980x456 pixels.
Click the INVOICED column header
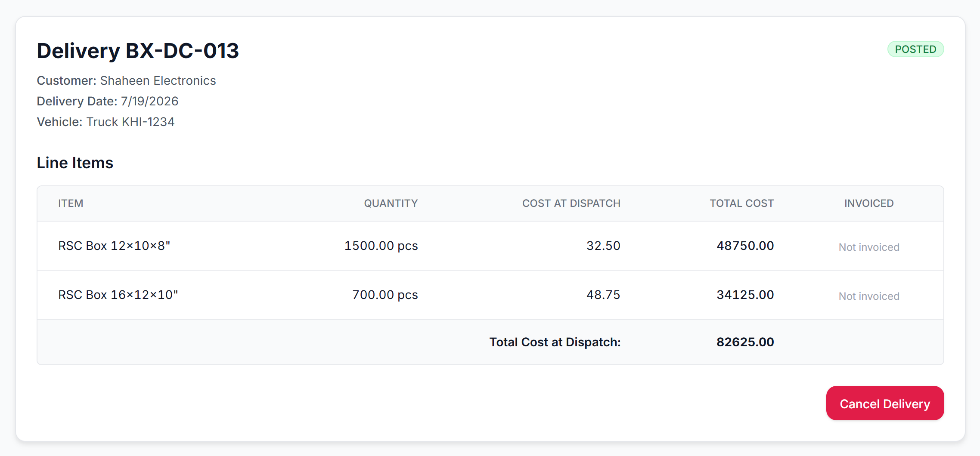tap(869, 203)
